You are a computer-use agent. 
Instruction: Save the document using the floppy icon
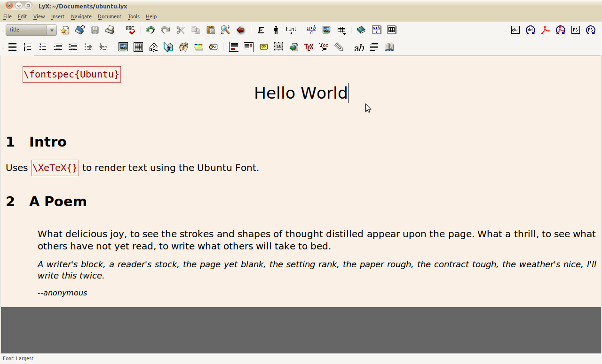click(x=95, y=30)
